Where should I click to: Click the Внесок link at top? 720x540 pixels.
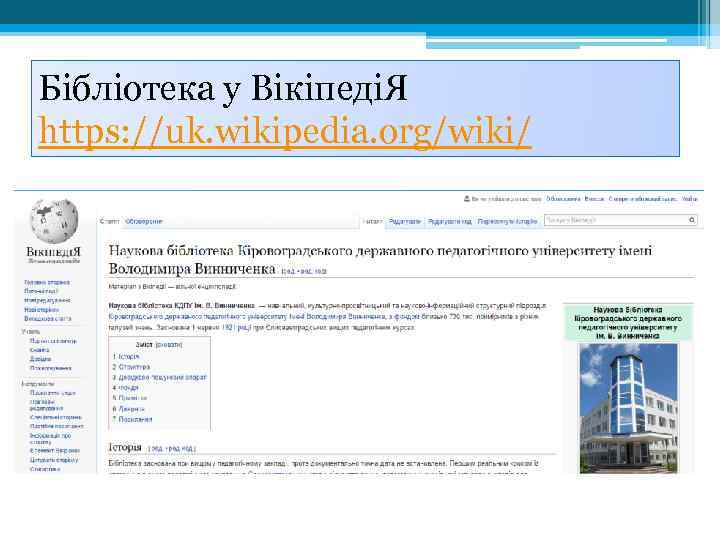click(594, 199)
